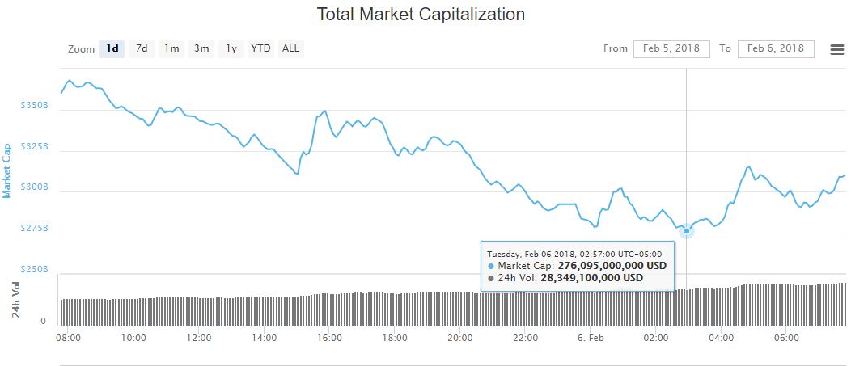Click the 6. Feb x-axis label

(x=590, y=338)
